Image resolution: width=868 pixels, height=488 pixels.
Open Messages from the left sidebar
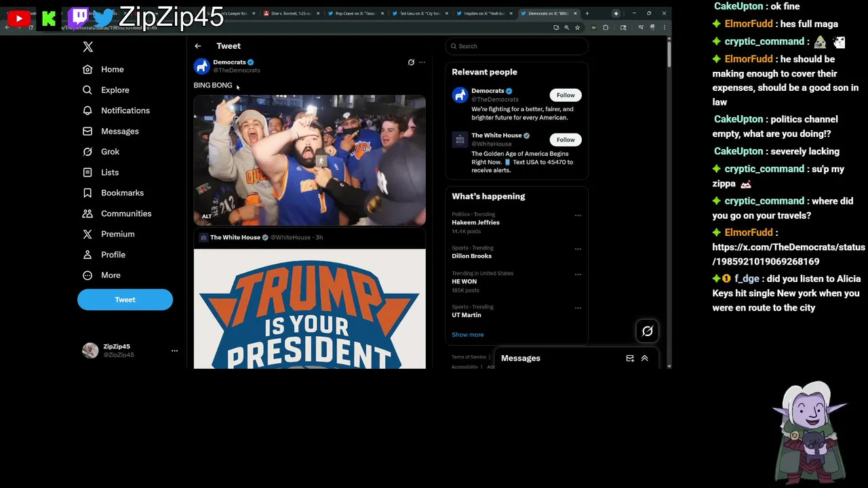(111, 131)
